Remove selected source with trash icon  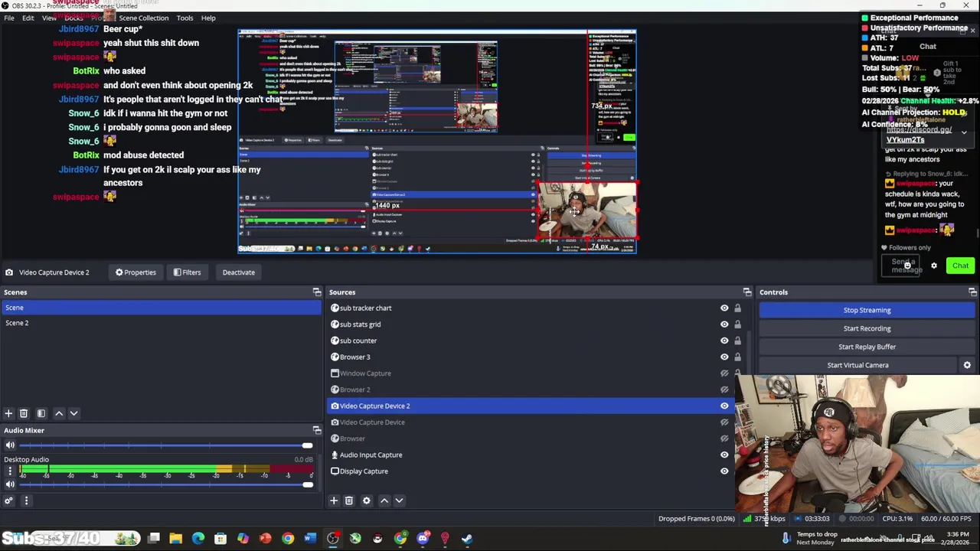pos(348,500)
